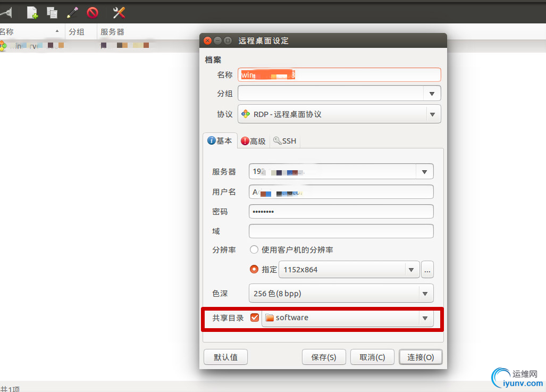Open preferences tools icon in toolbar
The width and height of the screenshot is (546, 392).
point(119,13)
